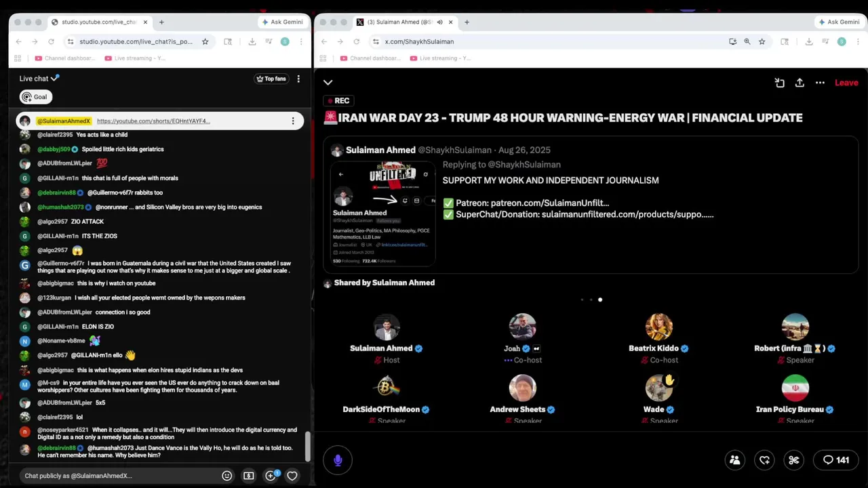Open Live streaming bookmark in x.com window
Viewport: 868px width, 488px height.
[441, 58]
